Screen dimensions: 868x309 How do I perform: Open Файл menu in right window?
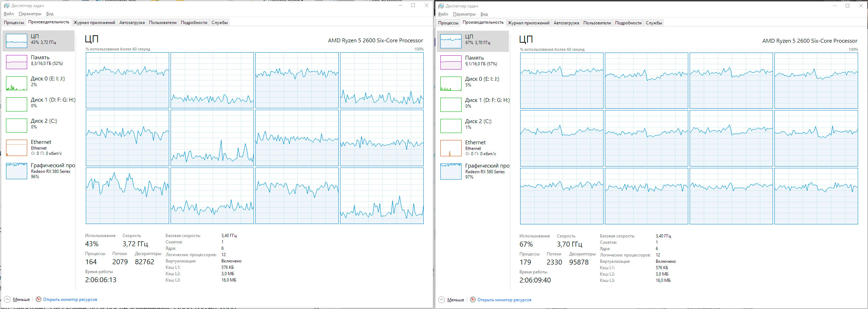tap(443, 14)
